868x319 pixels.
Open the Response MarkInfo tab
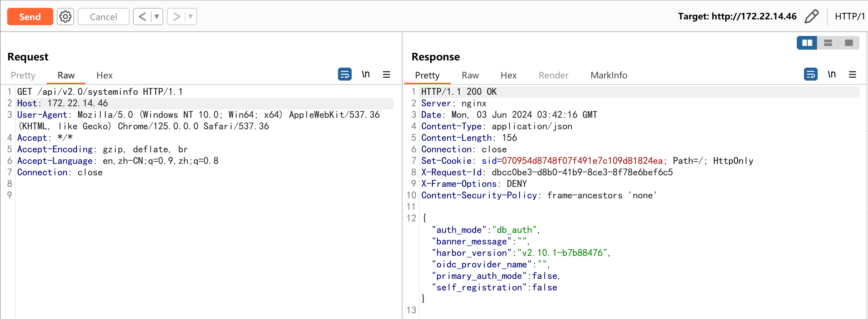[x=609, y=75]
